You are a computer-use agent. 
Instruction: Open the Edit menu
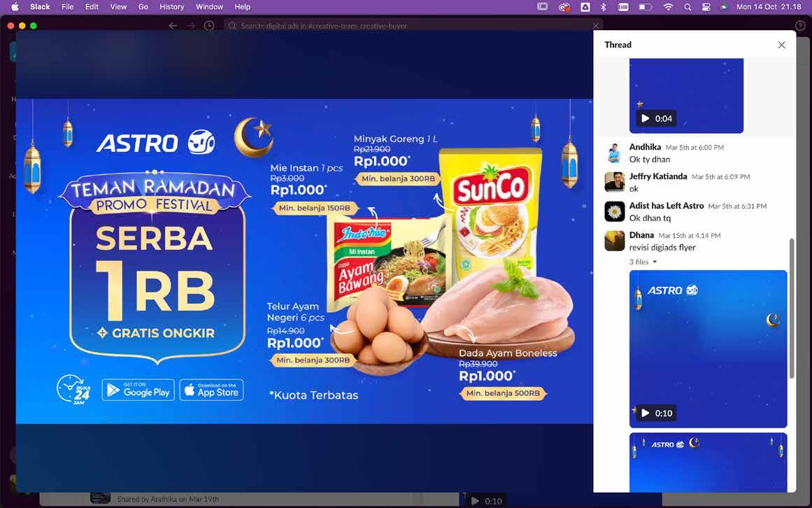coord(92,7)
